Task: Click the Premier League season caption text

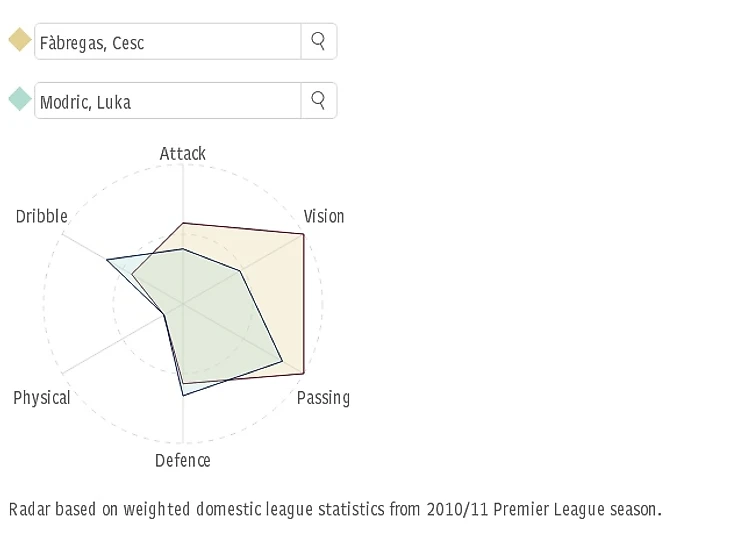Action: coord(335,509)
